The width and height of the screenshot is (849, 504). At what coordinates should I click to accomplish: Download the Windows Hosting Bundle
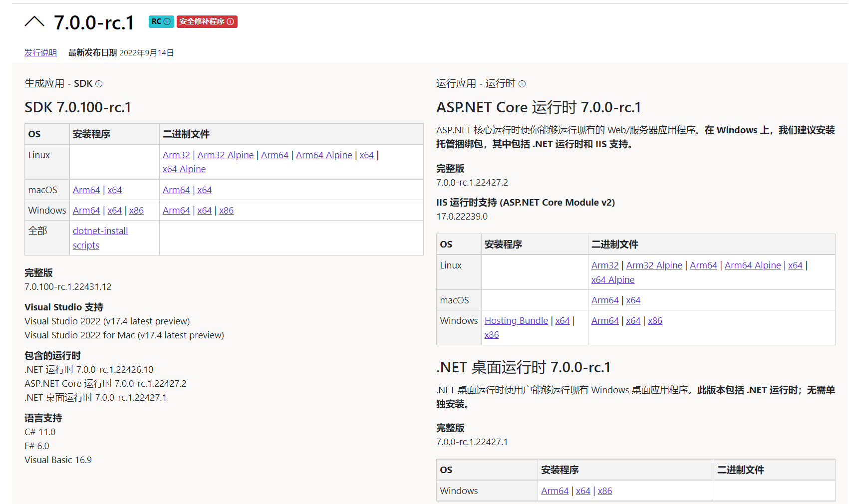pyautogui.click(x=516, y=320)
